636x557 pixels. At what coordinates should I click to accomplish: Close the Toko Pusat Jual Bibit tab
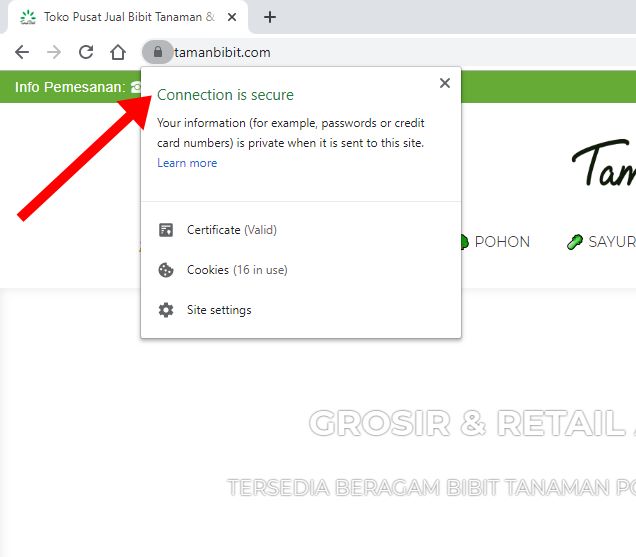coord(232,17)
